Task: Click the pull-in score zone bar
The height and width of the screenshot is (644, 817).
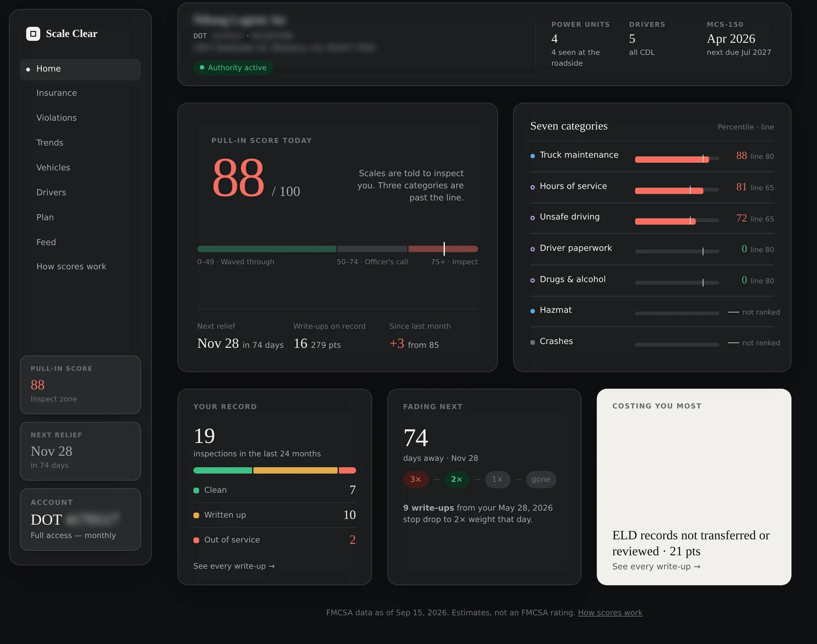Action: (x=337, y=249)
